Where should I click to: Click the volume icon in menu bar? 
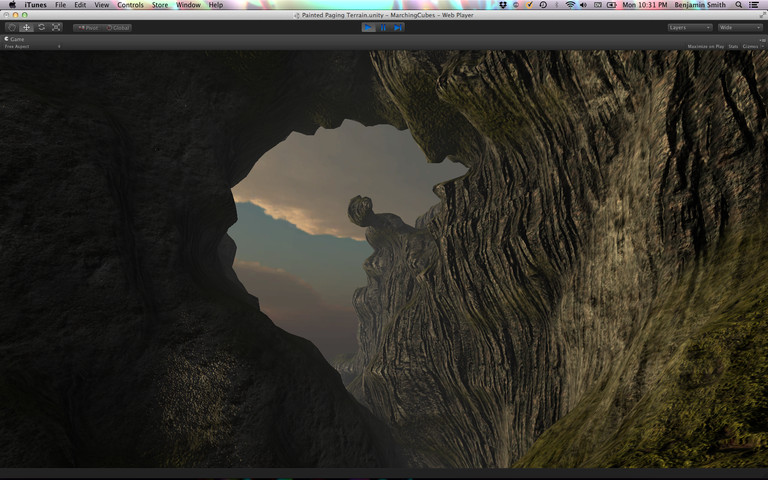tap(583, 5)
